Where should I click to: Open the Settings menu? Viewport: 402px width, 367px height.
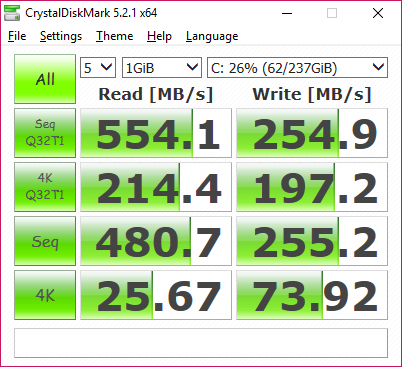pos(61,36)
